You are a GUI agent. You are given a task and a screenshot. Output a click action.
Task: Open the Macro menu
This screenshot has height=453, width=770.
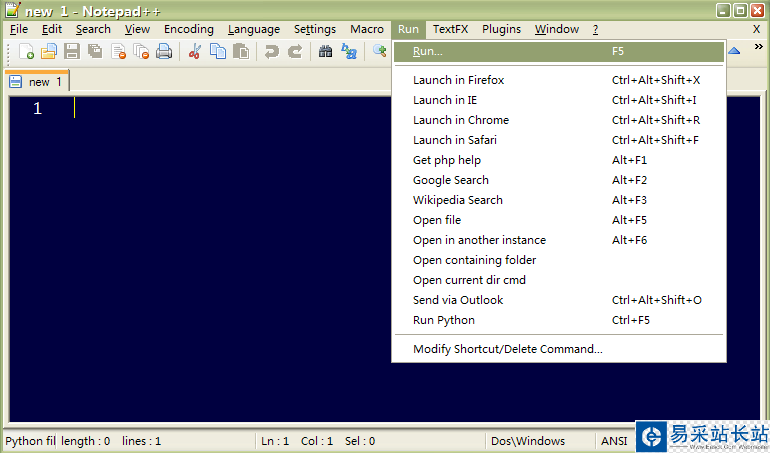(367, 29)
